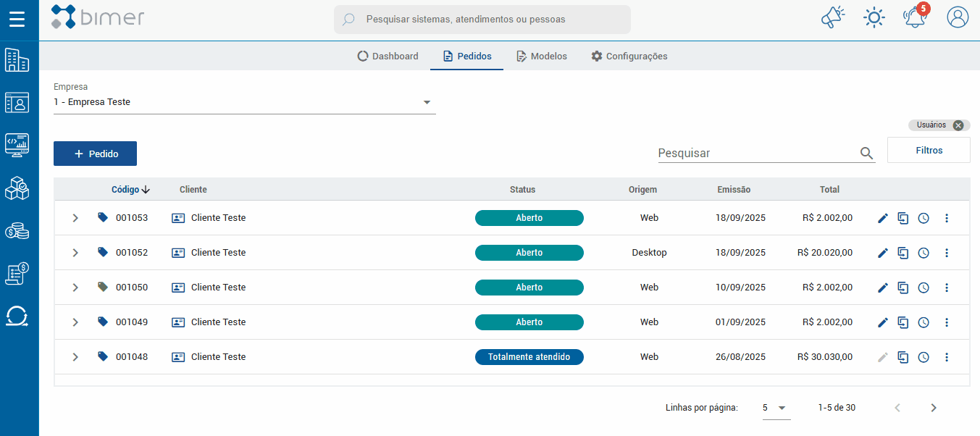This screenshot has height=436, width=980.
Task: View history clock for order 001050
Action: tap(924, 288)
